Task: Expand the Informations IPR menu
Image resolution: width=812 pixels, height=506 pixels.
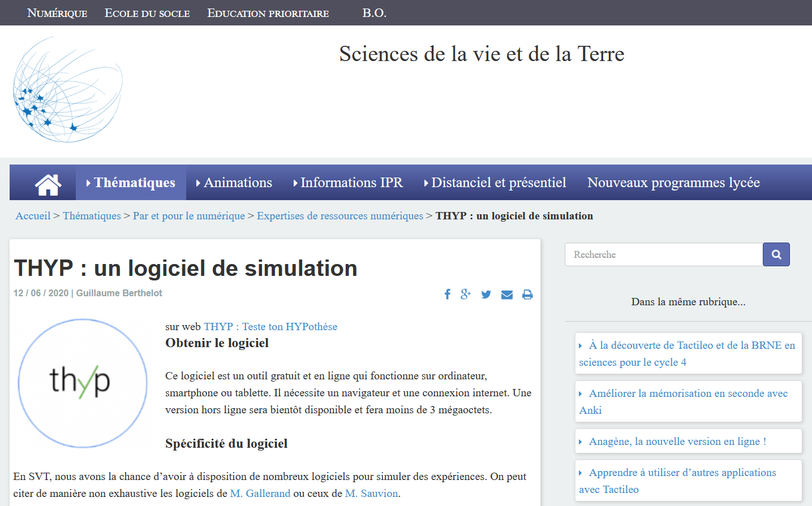Action: (x=348, y=183)
